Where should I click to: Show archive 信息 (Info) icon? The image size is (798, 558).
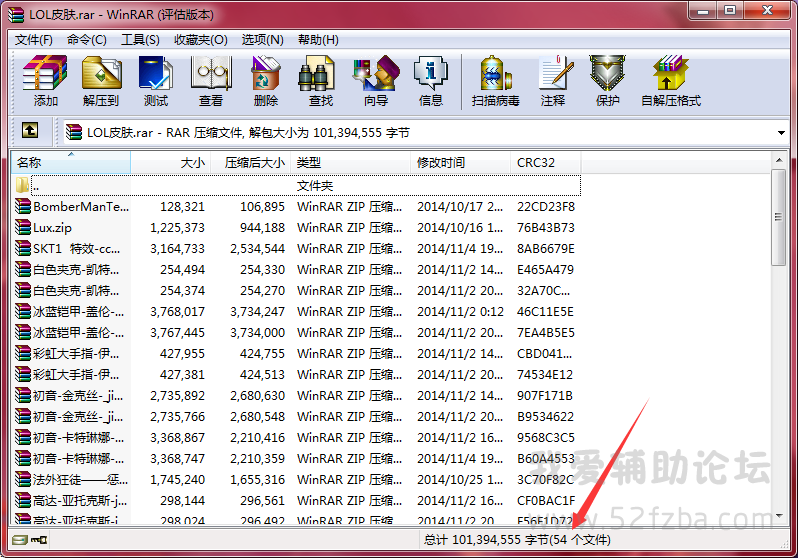[431, 81]
